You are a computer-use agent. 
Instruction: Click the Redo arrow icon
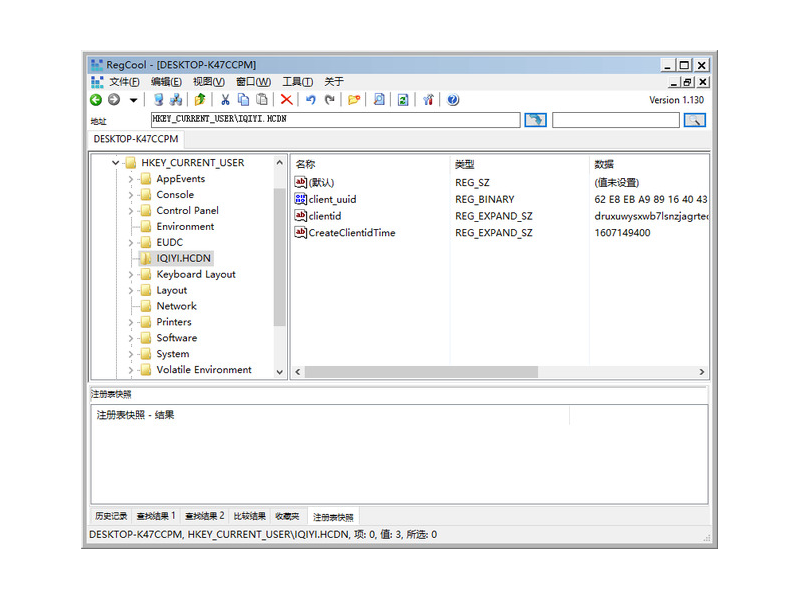point(330,100)
